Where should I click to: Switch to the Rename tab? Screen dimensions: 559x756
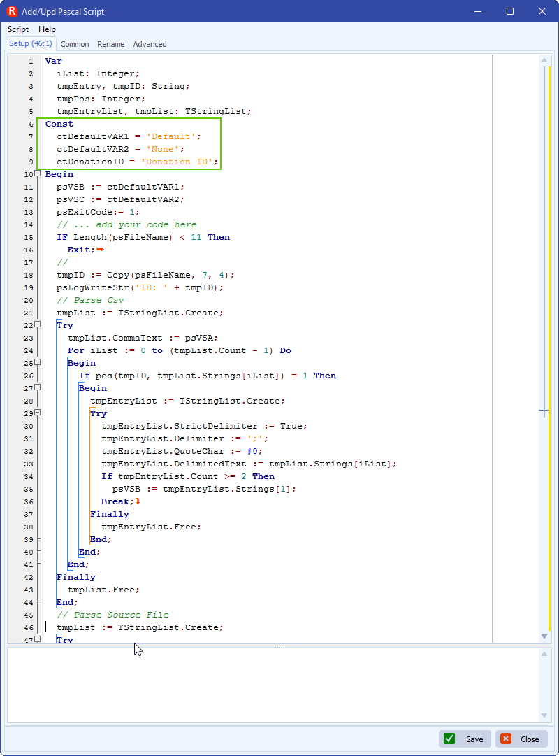[110, 43]
